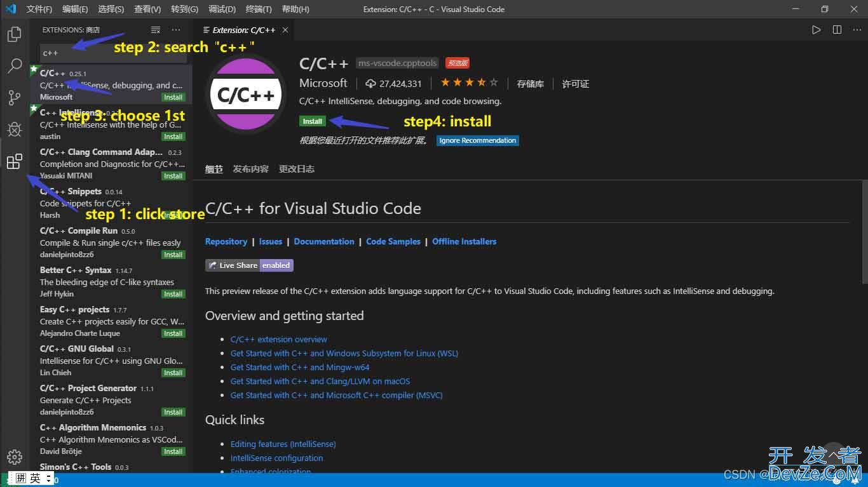Open the Source Control view
The image size is (868, 487).
(x=14, y=97)
